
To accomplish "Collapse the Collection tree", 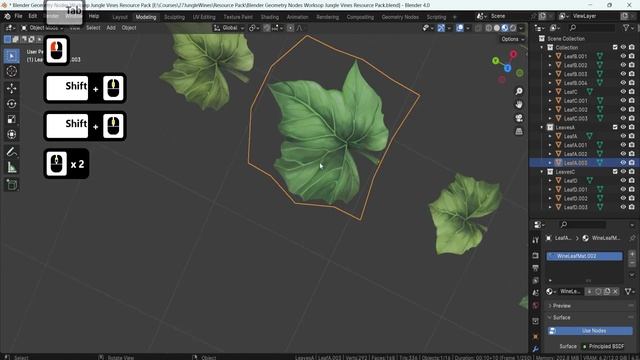I will tap(542, 47).
